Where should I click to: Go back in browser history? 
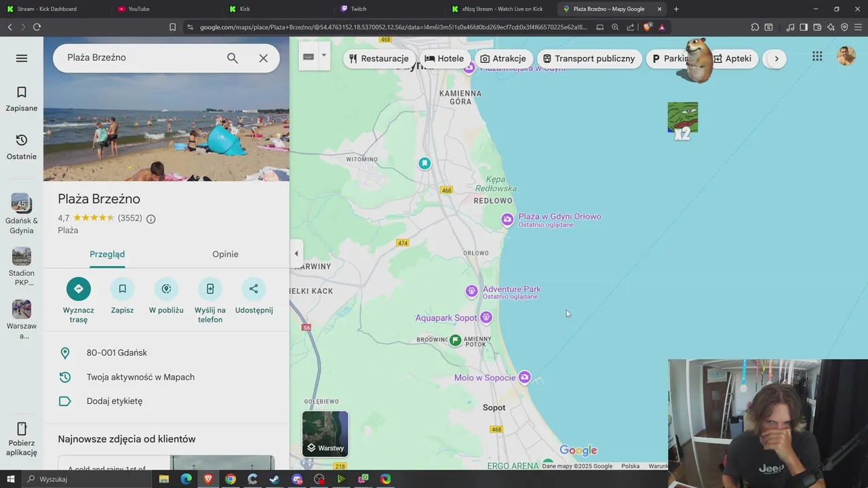9,27
